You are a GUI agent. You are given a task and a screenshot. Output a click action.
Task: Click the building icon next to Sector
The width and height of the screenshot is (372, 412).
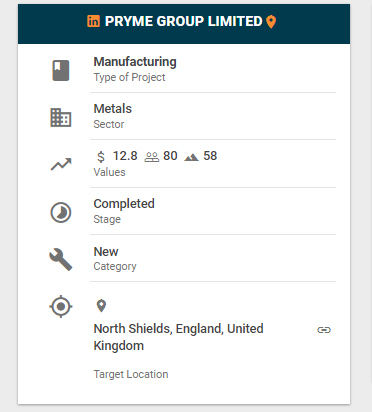61,117
